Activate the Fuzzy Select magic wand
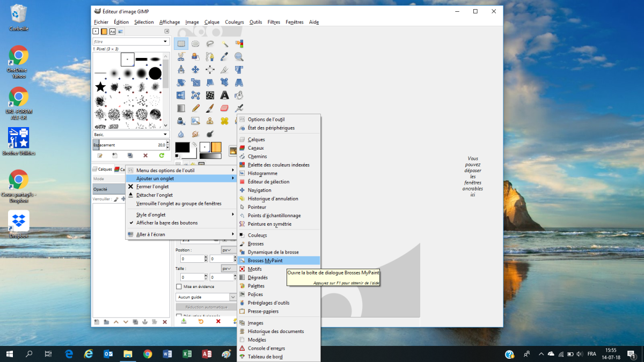644x362 pixels. (224, 44)
